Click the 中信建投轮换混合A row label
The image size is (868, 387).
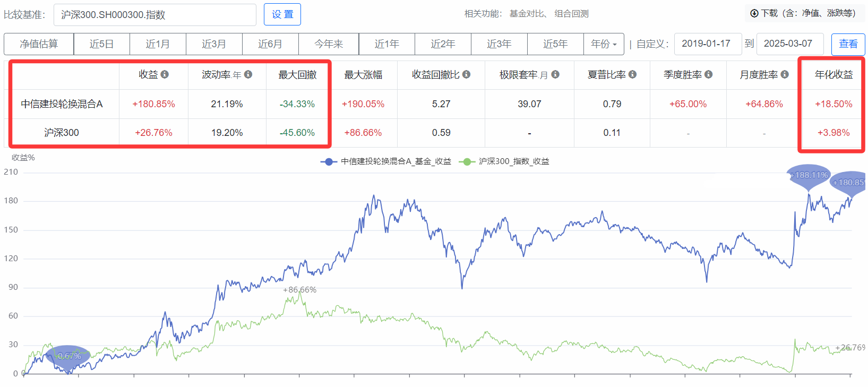(62, 104)
